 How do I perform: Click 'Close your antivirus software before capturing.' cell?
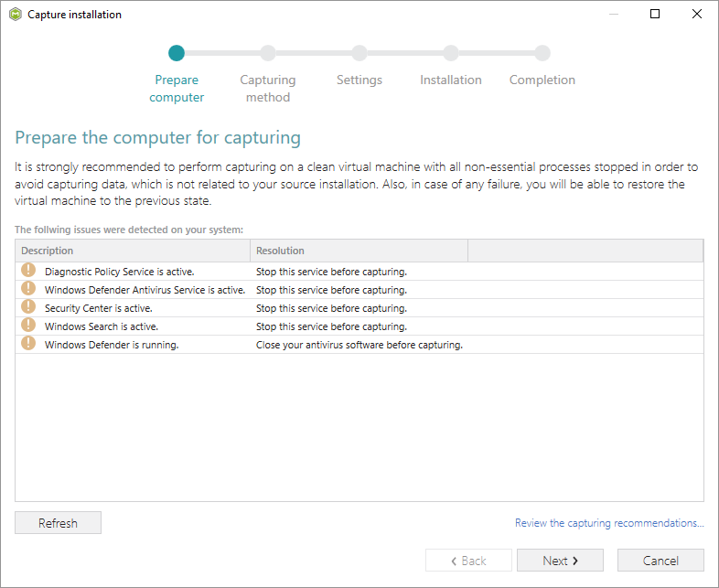359,345
